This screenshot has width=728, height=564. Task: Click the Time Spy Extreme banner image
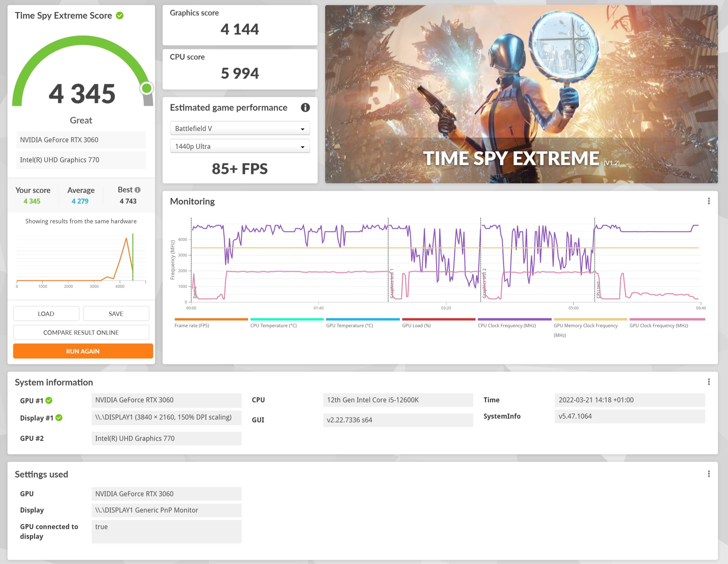coord(521,94)
